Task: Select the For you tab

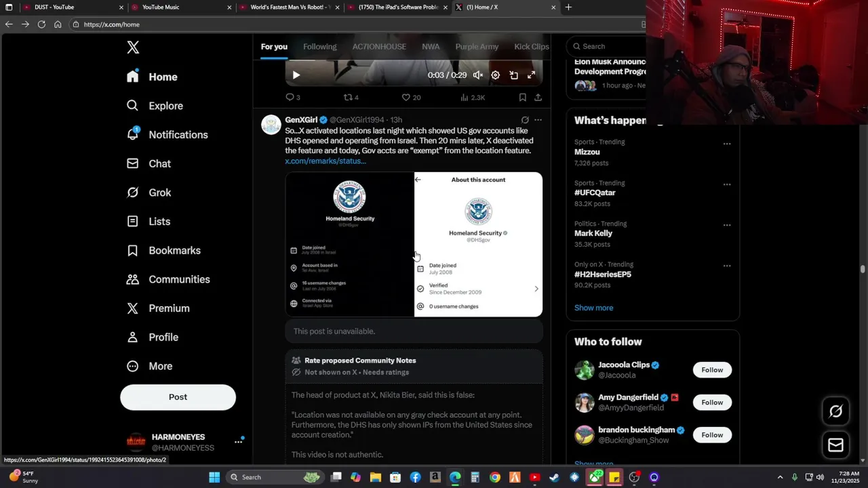Action: pos(274,47)
